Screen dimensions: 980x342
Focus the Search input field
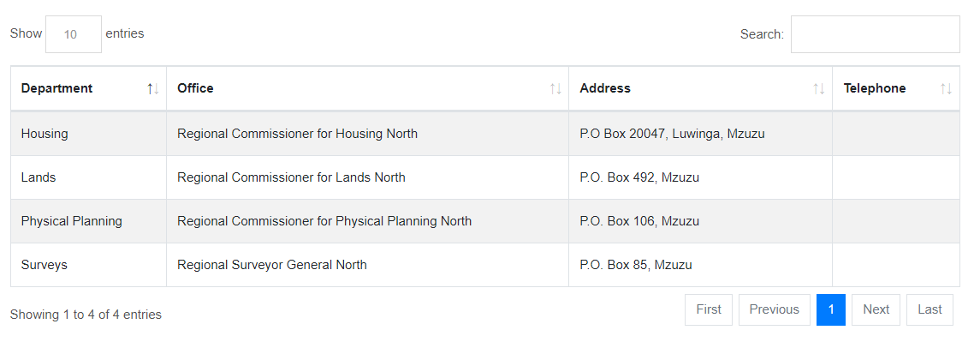click(x=875, y=34)
